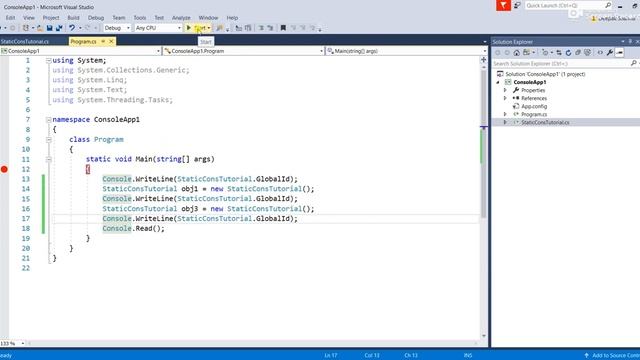Click Sync with Active Document icon
Image resolution: width=640 pixels, height=360 pixels.
pyautogui.click(x=559, y=53)
